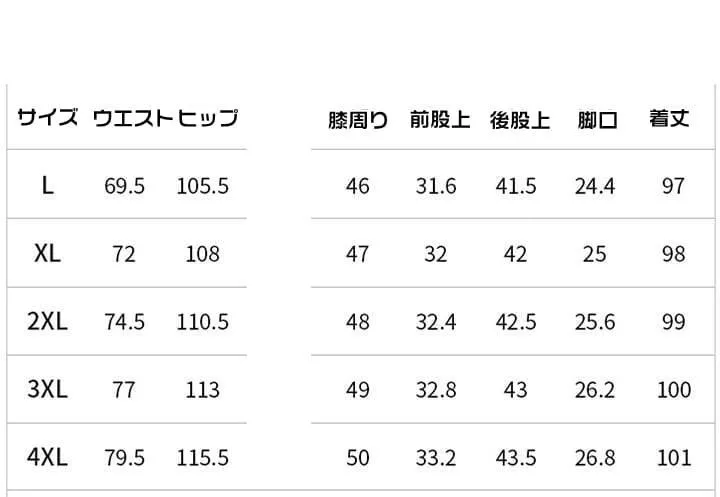This screenshot has height=497, width=720.
Task: Select the 膝周り column header
Action: point(358,121)
